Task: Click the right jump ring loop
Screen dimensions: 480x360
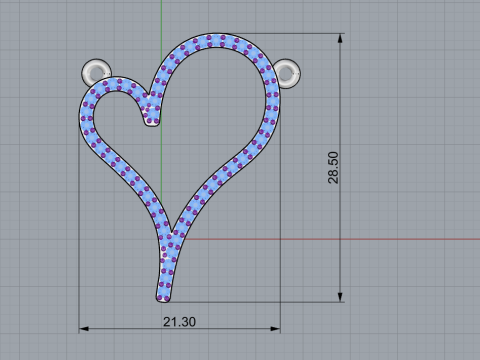Action: coord(287,74)
